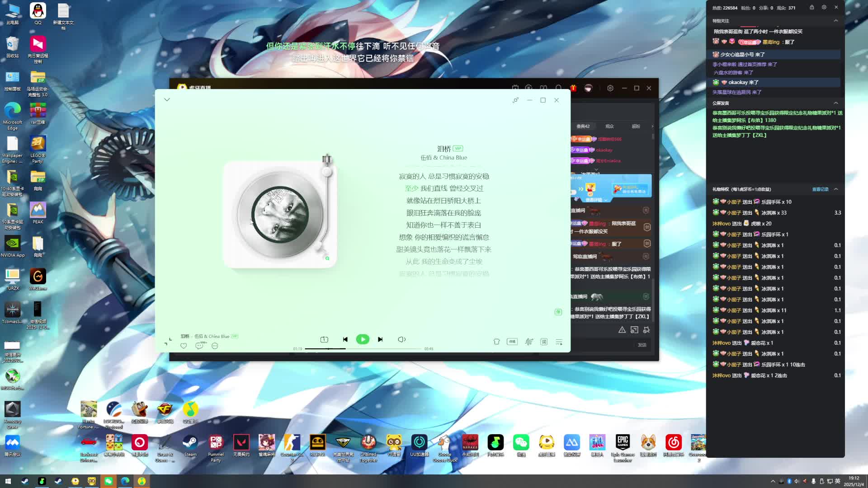Toggle 伴唱 accompaniment mode
The image size is (868, 488).
(513, 342)
